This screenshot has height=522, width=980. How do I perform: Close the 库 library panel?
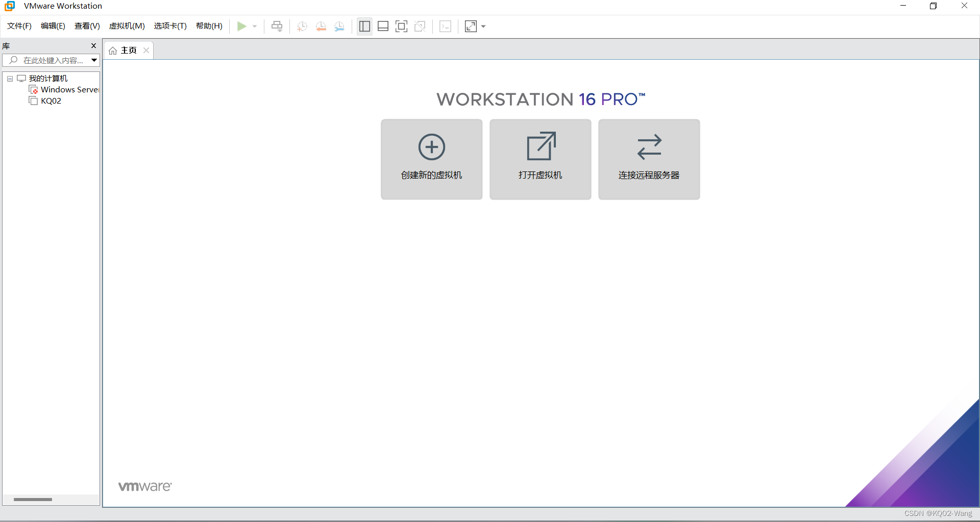pyautogui.click(x=93, y=46)
